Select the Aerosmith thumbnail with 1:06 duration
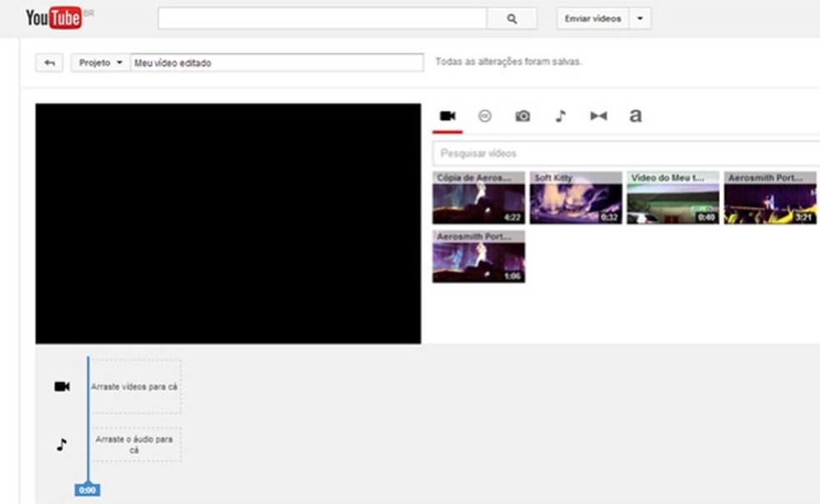 pyautogui.click(x=478, y=257)
